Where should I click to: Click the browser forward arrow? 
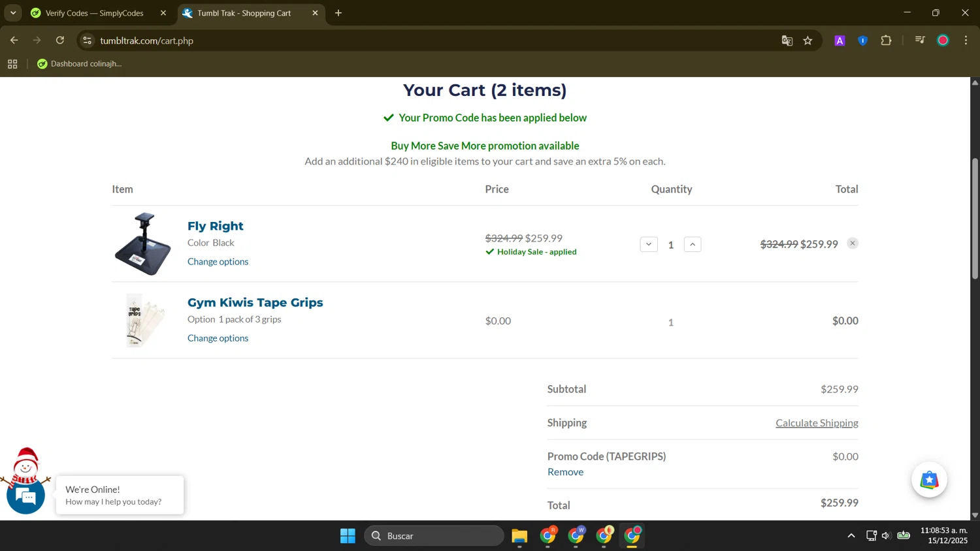[x=37, y=40]
